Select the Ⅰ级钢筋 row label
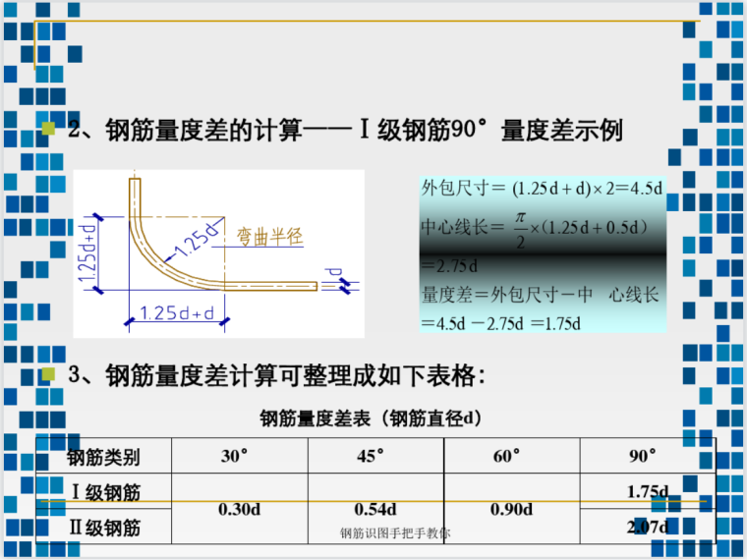The height and width of the screenshot is (560, 747). pyautogui.click(x=105, y=490)
